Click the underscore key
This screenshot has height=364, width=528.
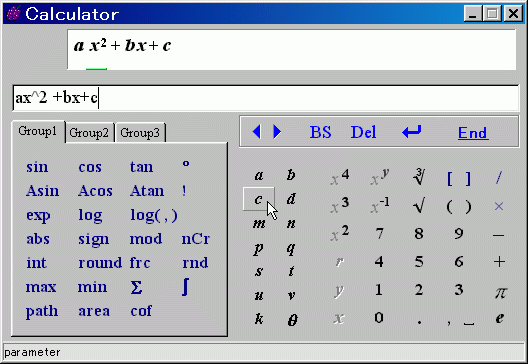click(469, 324)
